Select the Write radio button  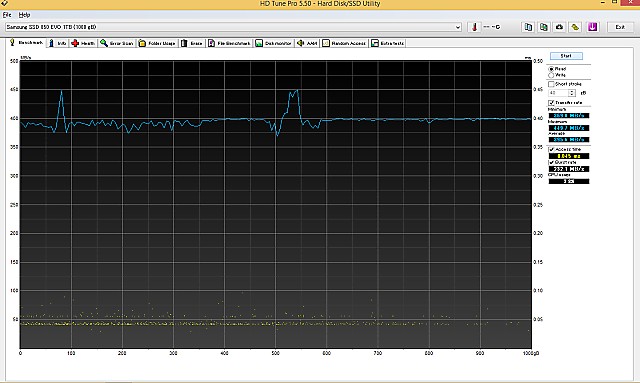coord(551,75)
